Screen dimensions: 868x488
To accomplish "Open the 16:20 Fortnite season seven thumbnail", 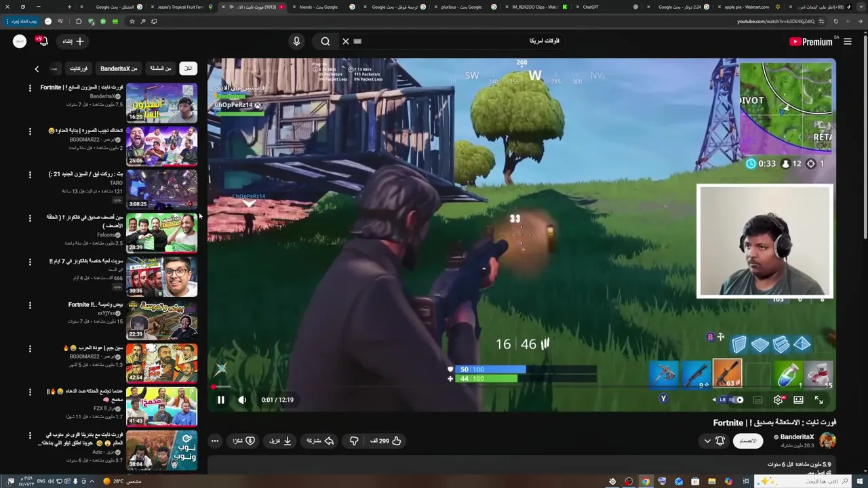I will [x=161, y=102].
